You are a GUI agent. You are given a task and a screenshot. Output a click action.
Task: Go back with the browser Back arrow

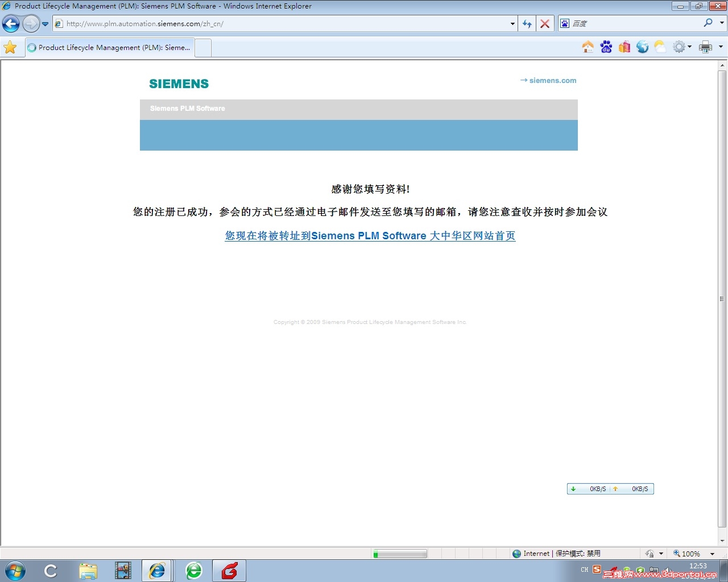11,24
